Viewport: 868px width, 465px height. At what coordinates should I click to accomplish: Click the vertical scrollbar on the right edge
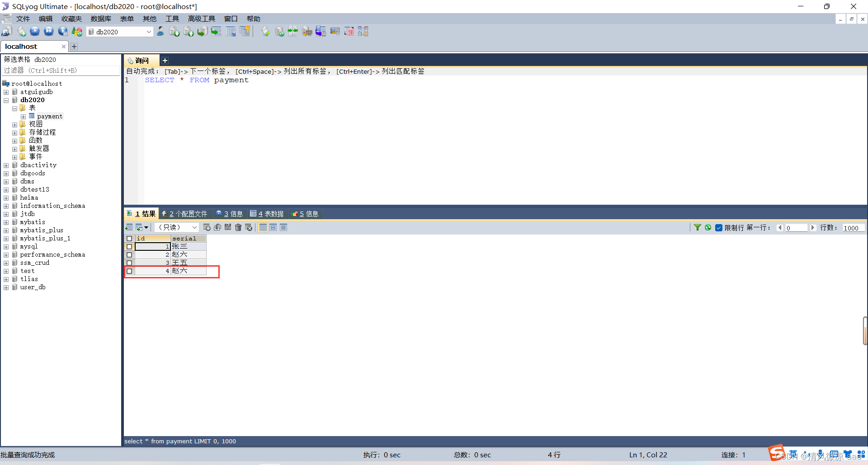coord(865,331)
